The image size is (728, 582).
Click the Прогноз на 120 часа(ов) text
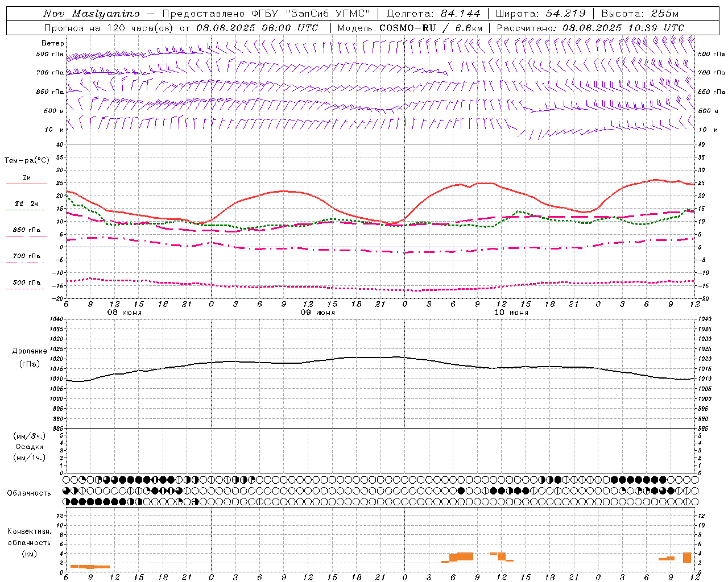[x=109, y=28]
